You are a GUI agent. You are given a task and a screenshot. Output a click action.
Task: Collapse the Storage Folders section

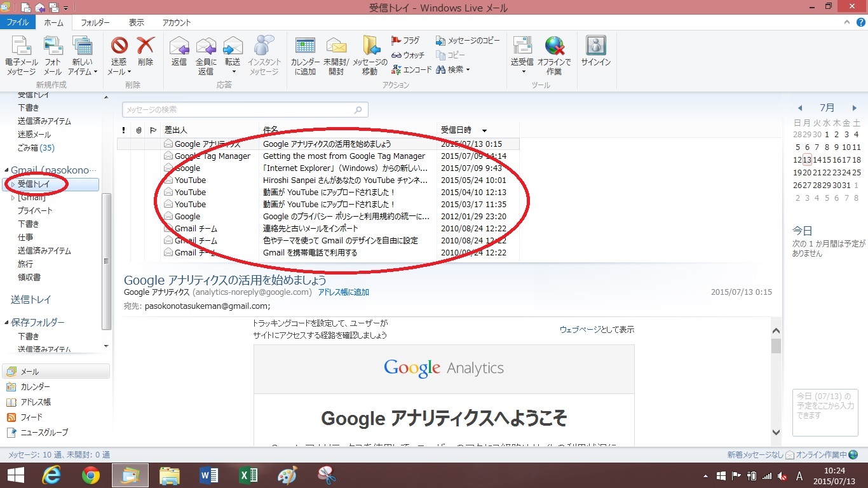(6, 322)
